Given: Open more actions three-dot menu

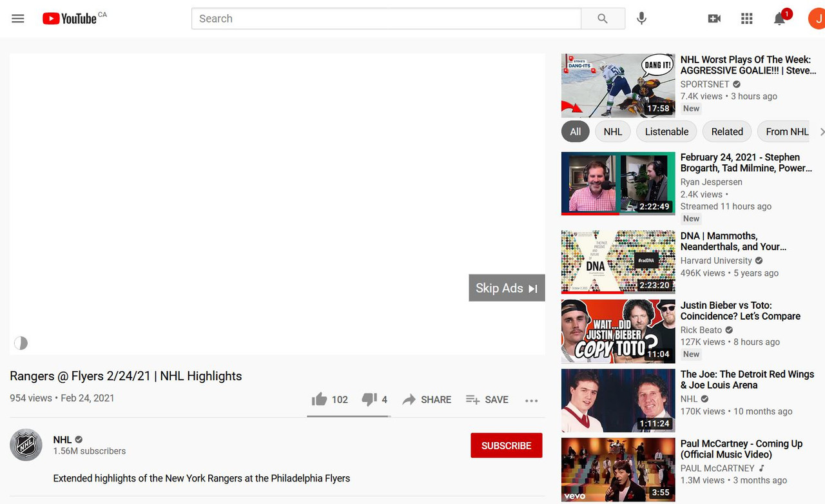Looking at the screenshot, I should [x=531, y=400].
